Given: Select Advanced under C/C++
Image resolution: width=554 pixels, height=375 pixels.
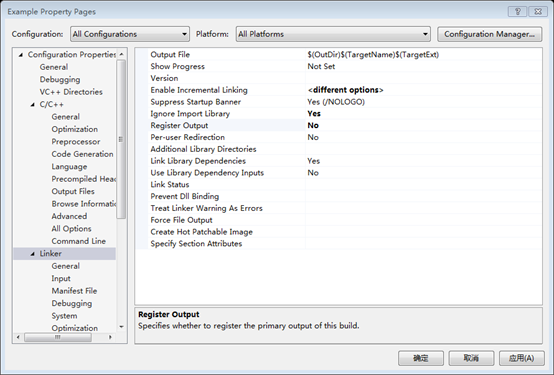Looking at the screenshot, I should coord(69,216).
